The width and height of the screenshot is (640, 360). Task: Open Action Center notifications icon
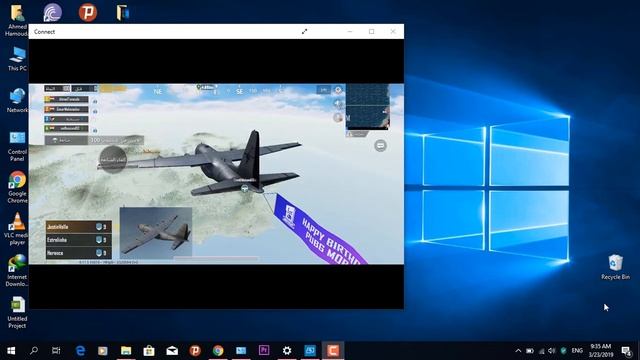click(x=626, y=351)
